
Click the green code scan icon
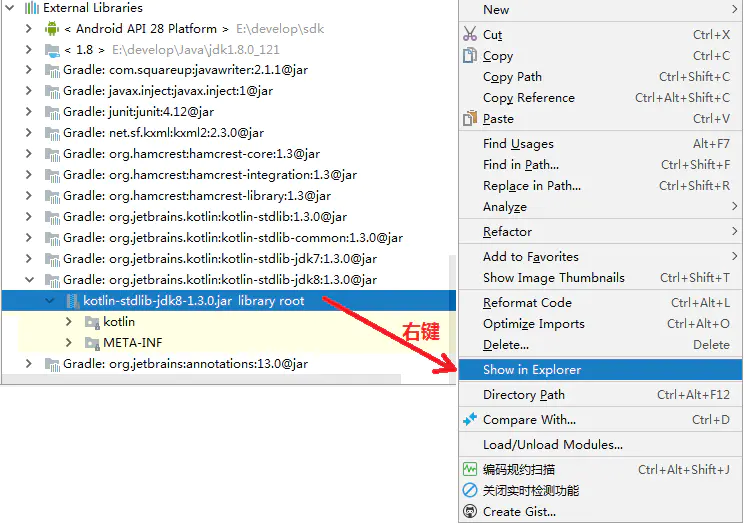click(470, 469)
